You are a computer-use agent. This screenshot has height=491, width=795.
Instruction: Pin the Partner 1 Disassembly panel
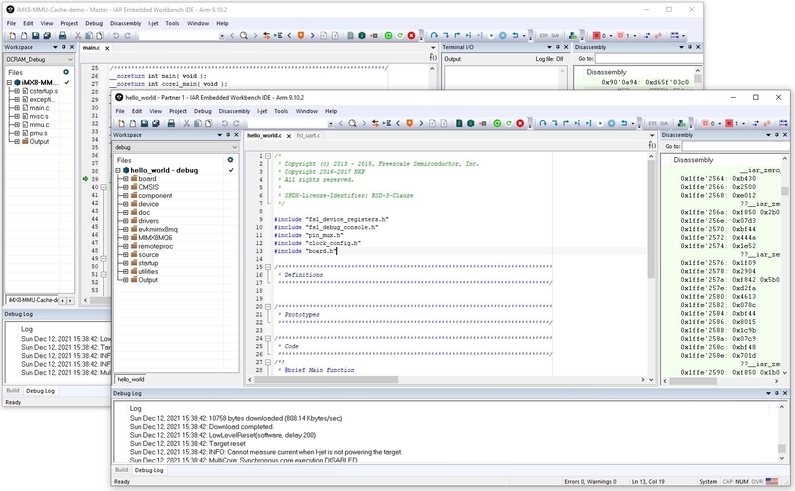[x=776, y=135]
